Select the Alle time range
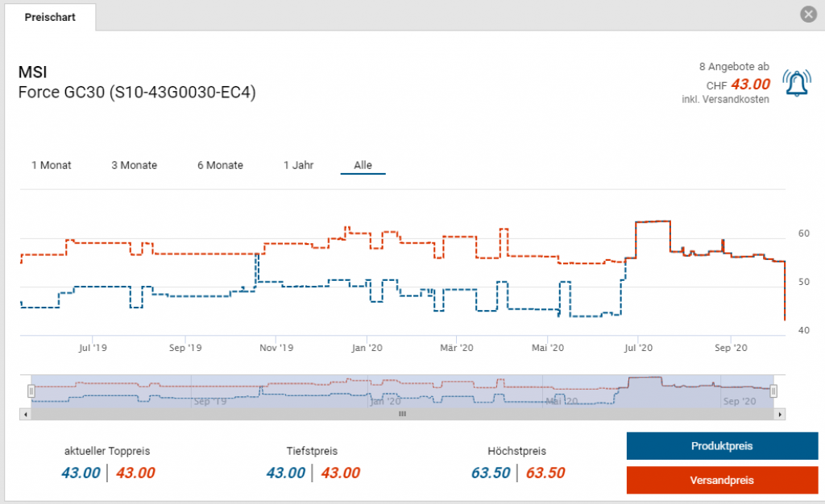This screenshot has width=825, height=504. point(363,165)
